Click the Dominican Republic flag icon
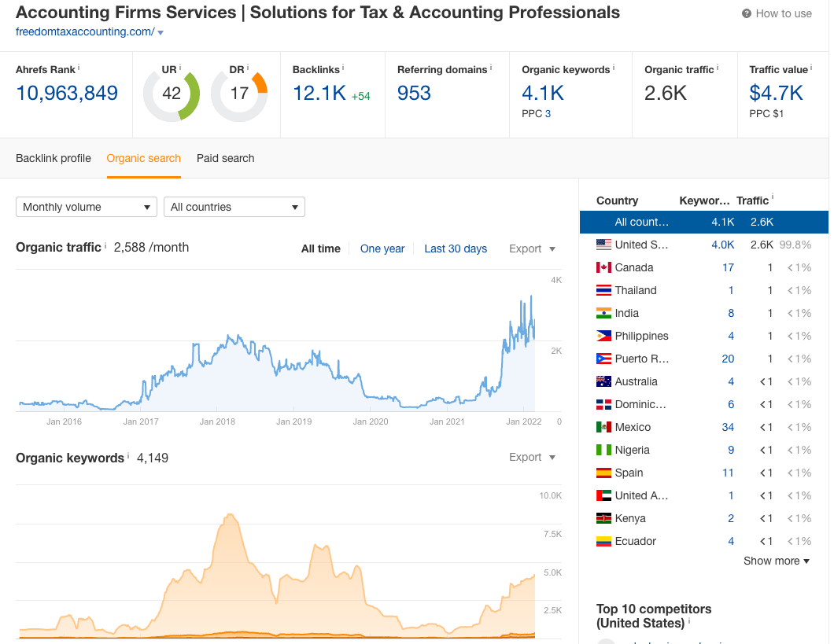Image resolution: width=834 pixels, height=644 pixels. click(x=603, y=405)
